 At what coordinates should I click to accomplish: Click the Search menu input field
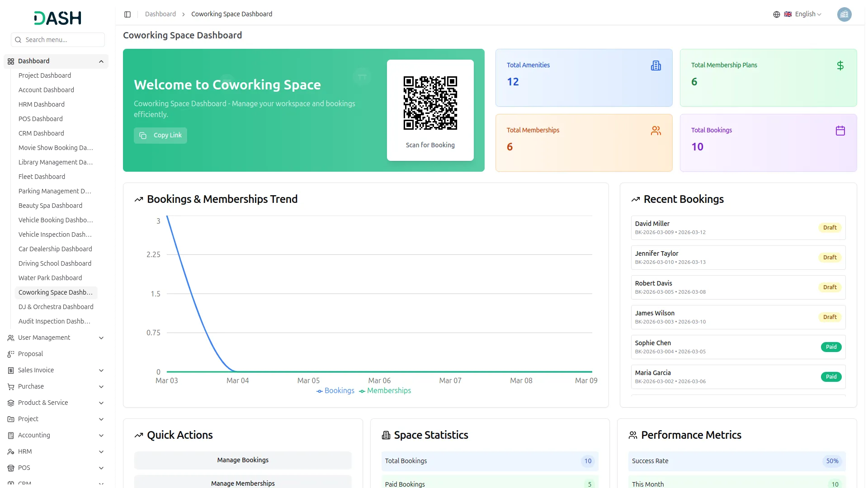pos(57,40)
